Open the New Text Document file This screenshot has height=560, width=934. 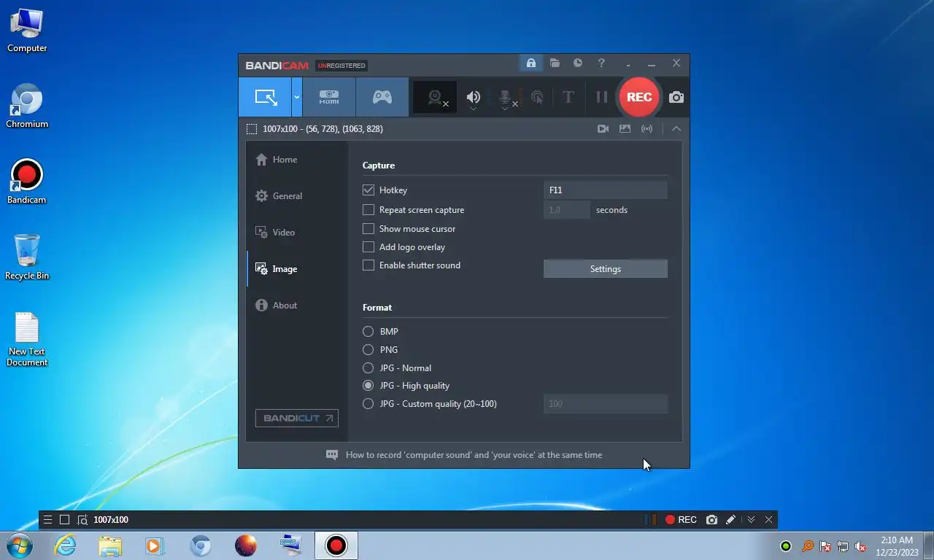[27, 340]
